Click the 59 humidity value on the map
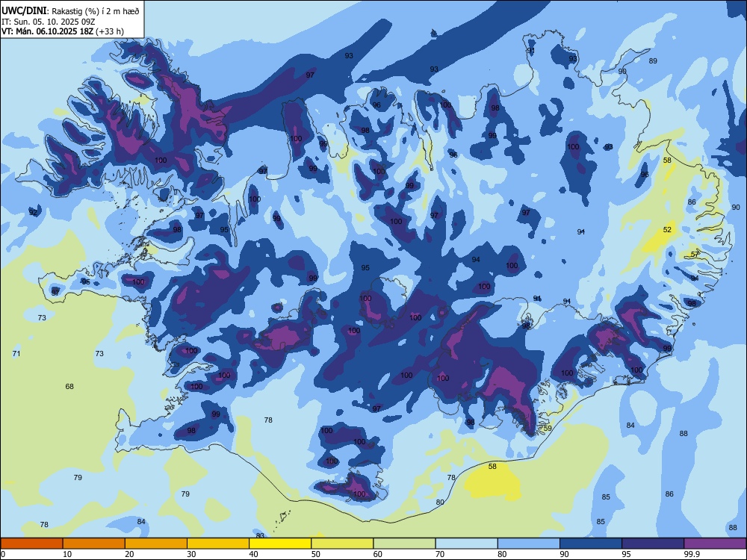747x560 pixels. (x=548, y=428)
